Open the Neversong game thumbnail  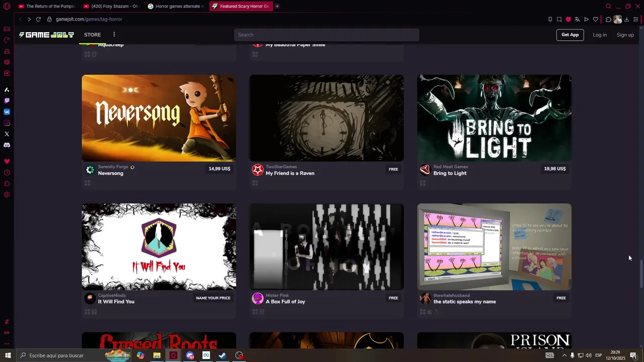(159, 118)
